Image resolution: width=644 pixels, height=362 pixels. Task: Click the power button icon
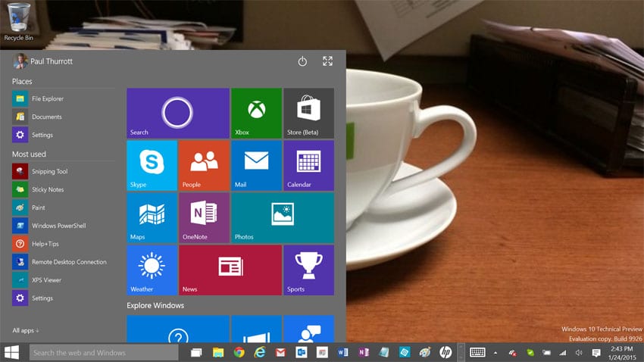[x=302, y=61]
